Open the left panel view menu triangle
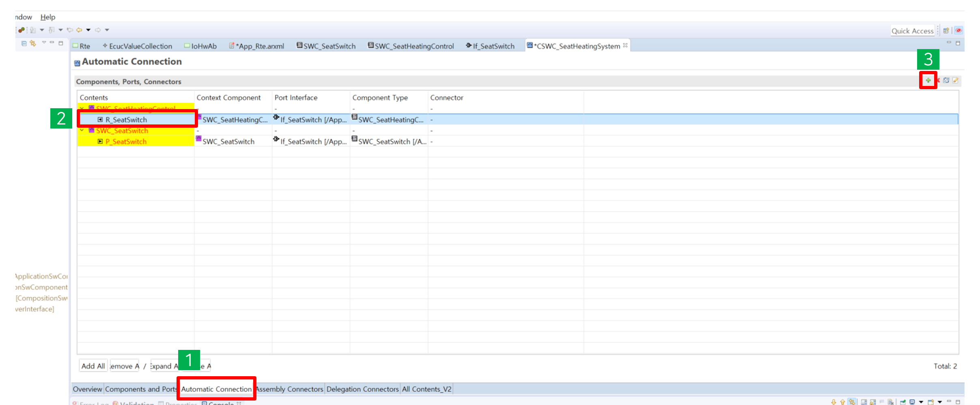The image size is (980, 405). 44,43
